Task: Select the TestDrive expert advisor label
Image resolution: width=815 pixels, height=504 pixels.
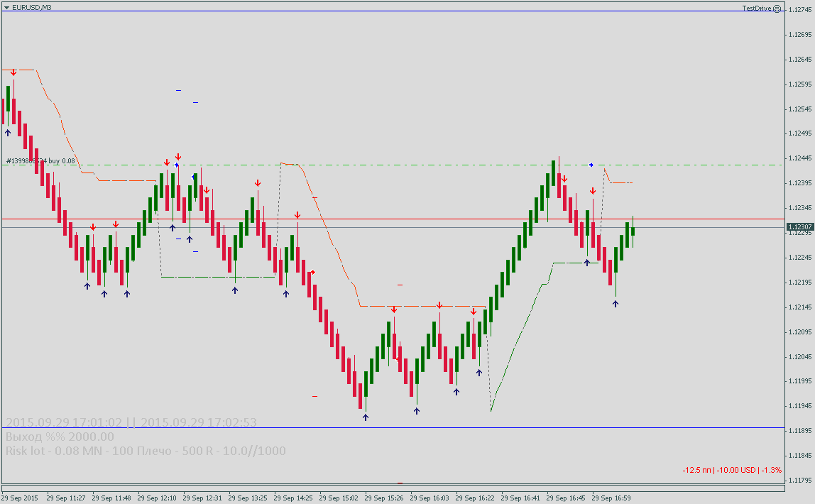Action: 756,9
